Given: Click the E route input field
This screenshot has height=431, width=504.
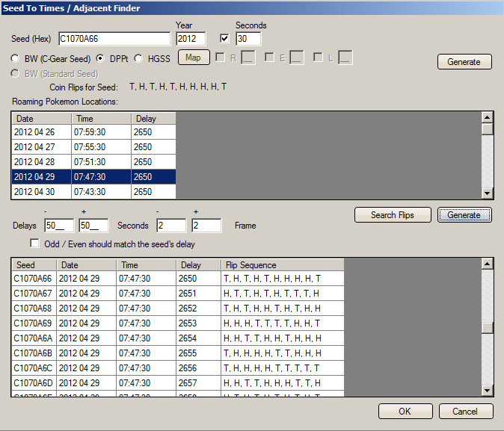Looking at the screenshot, I should (x=297, y=58).
